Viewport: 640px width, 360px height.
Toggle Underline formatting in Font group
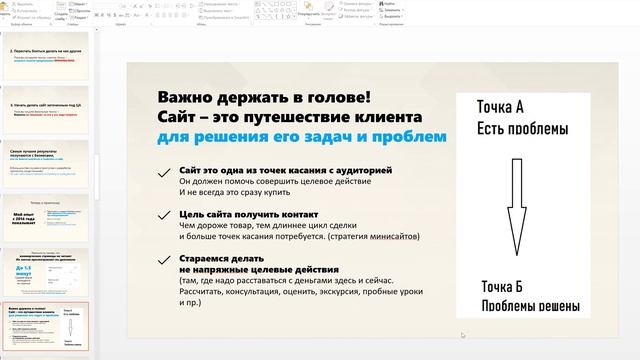click(x=109, y=15)
